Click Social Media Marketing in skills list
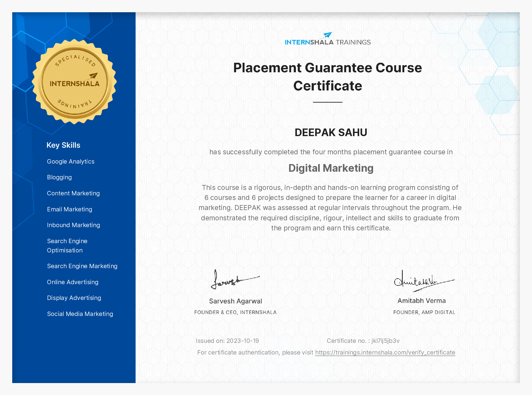Screen dimensions: 532x395 point(80,314)
